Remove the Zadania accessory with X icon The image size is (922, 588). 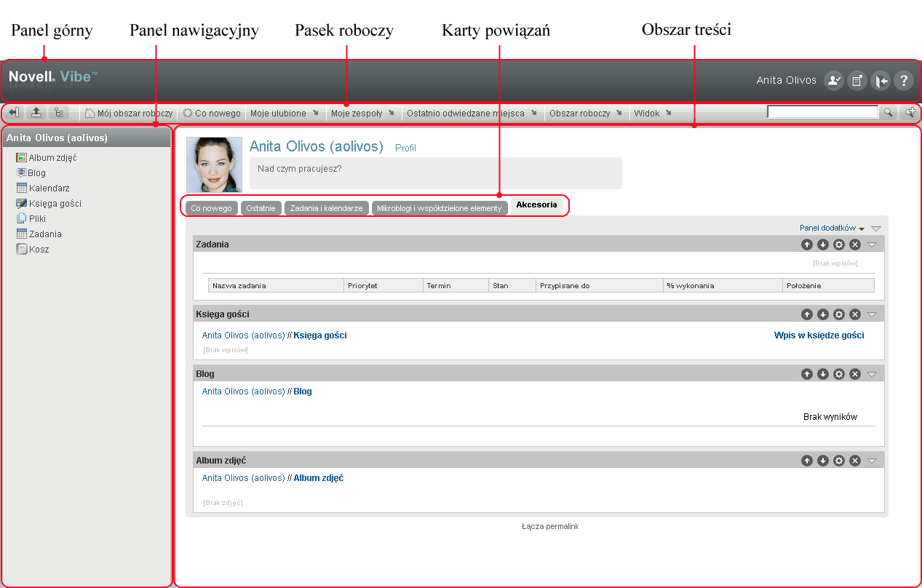[x=855, y=245]
